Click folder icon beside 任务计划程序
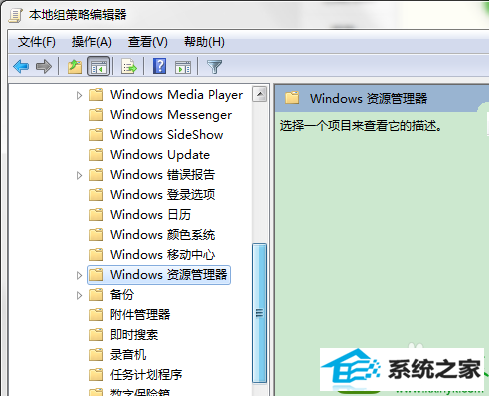This screenshot has width=489, height=396. tap(96, 375)
